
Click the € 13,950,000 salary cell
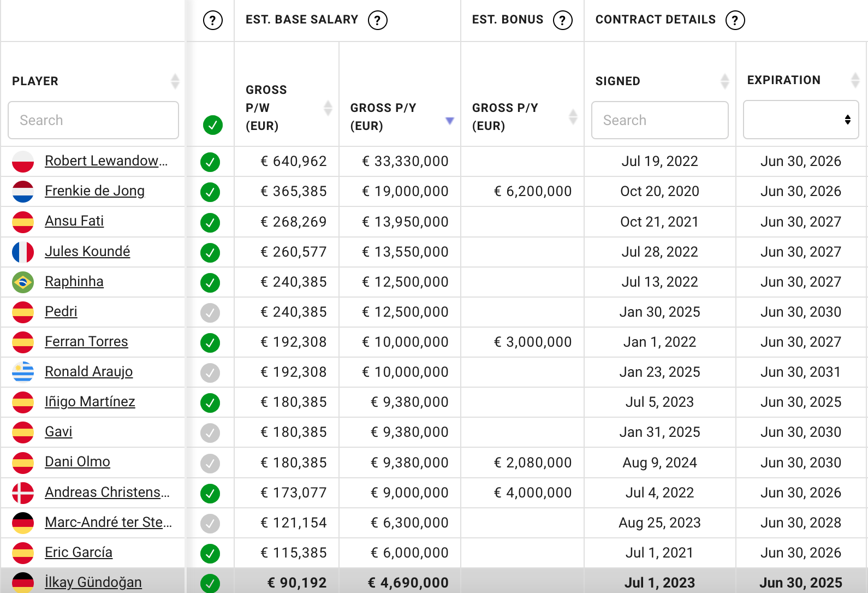click(405, 222)
